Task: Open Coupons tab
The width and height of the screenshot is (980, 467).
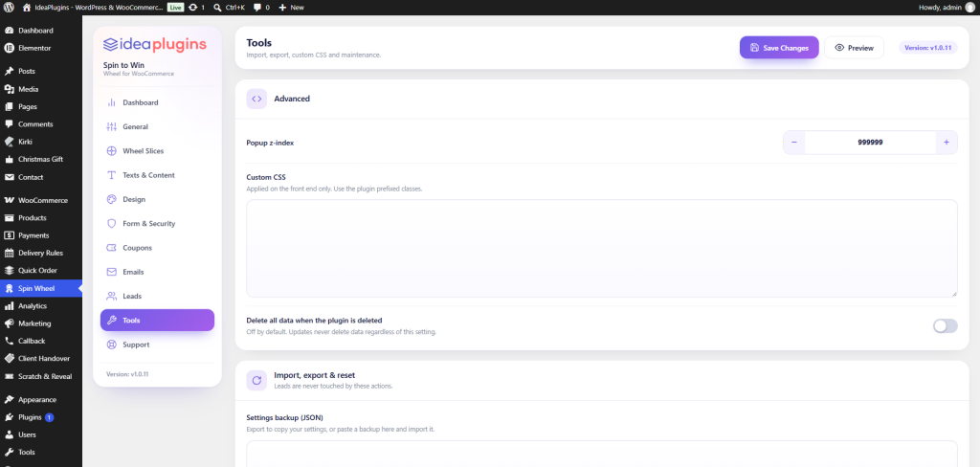Action: [158, 248]
